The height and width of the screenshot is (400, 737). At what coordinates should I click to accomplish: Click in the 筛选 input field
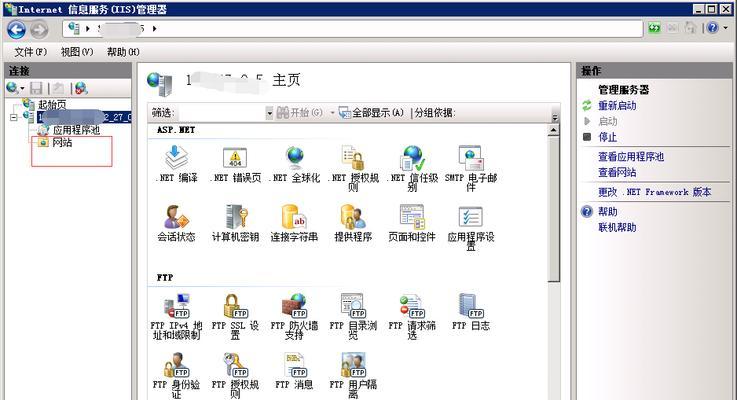coord(222,113)
